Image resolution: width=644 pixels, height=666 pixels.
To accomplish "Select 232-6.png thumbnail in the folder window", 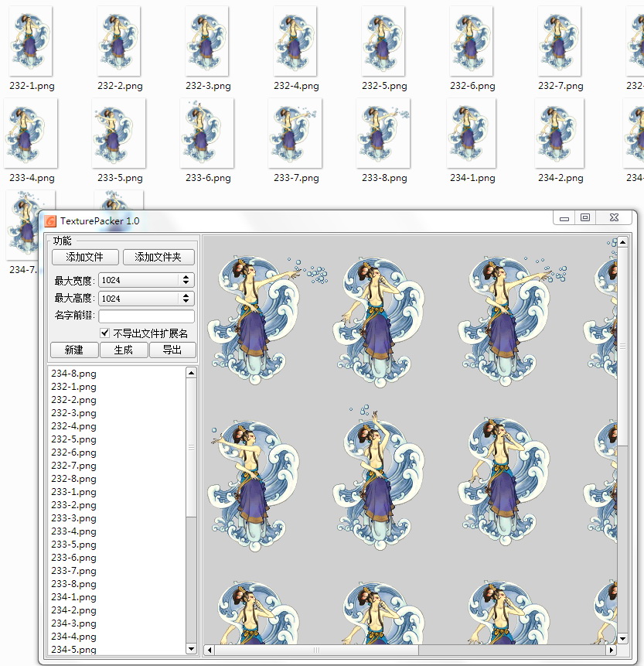I will tap(472, 41).
